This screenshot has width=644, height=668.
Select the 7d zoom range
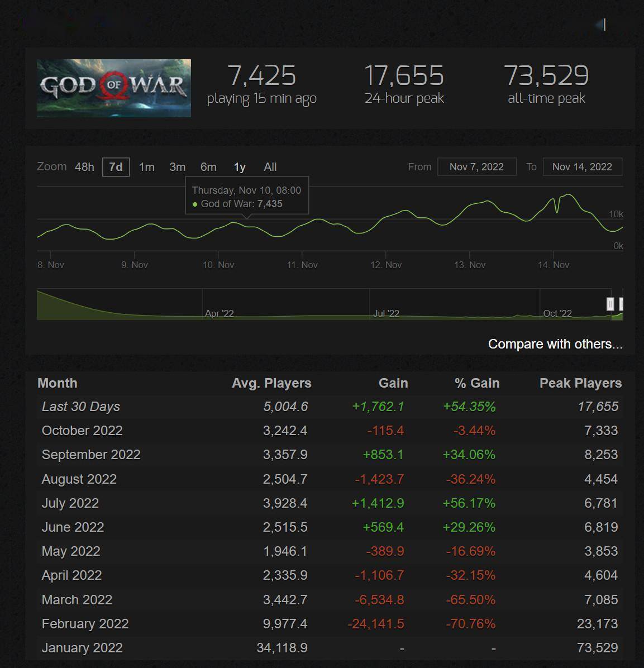[x=116, y=167]
